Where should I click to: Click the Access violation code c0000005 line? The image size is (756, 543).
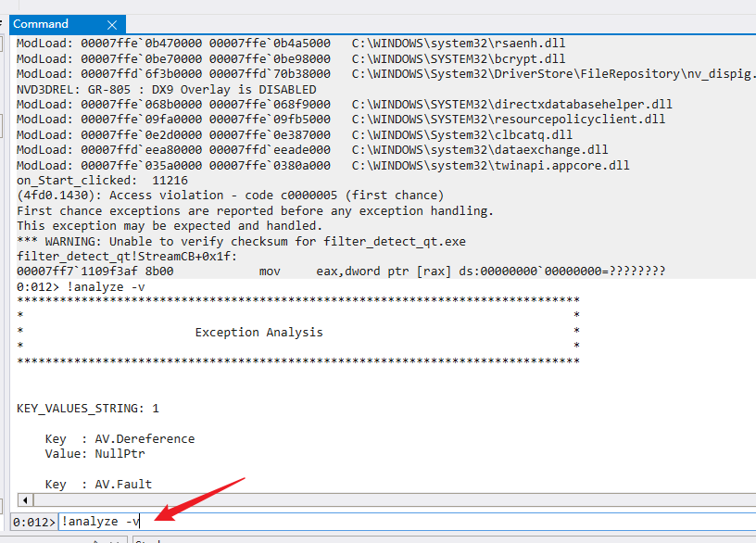230,196
